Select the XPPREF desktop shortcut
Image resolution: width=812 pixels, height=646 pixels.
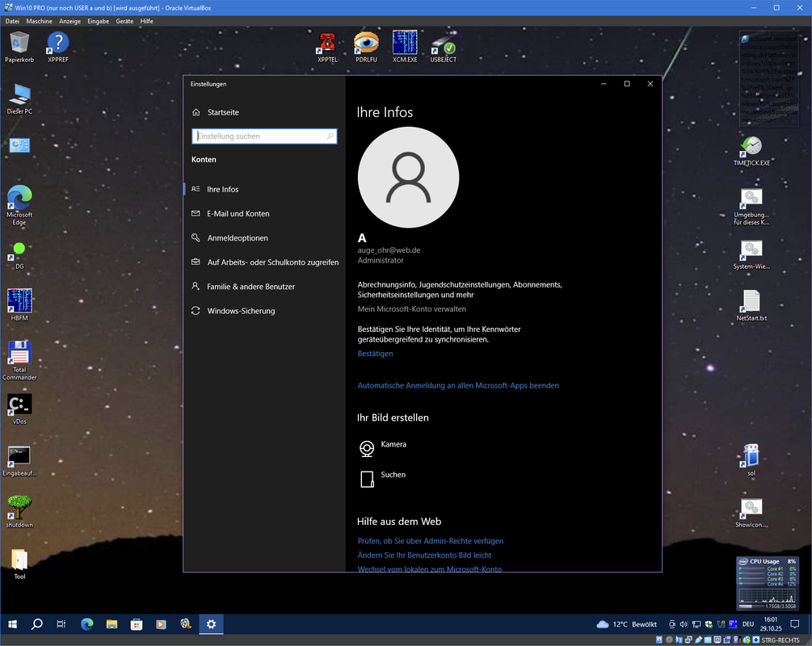coord(58,47)
